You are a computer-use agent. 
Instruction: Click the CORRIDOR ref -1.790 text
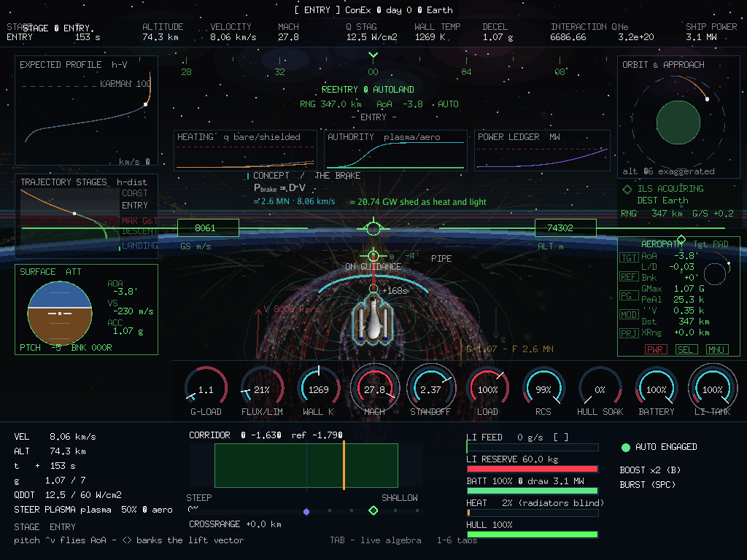(x=317, y=435)
